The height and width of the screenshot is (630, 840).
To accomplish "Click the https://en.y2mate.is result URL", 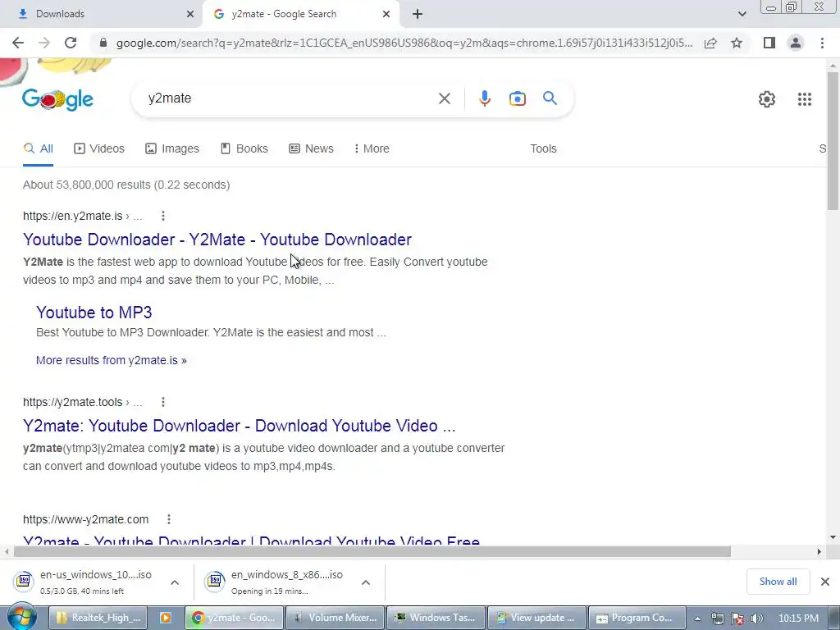I will pyautogui.click(x=73, y=216).
